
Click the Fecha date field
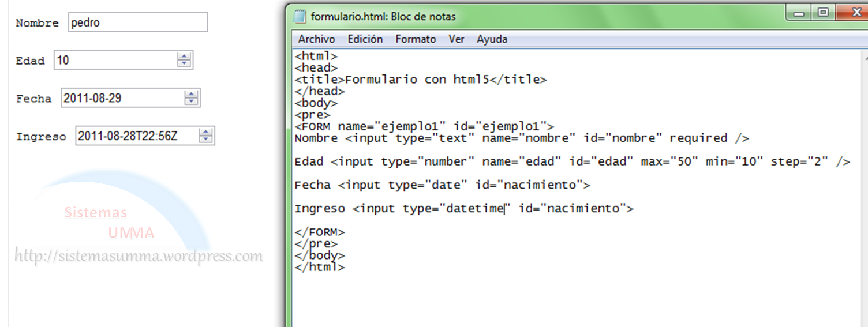(x=122, y=98)
